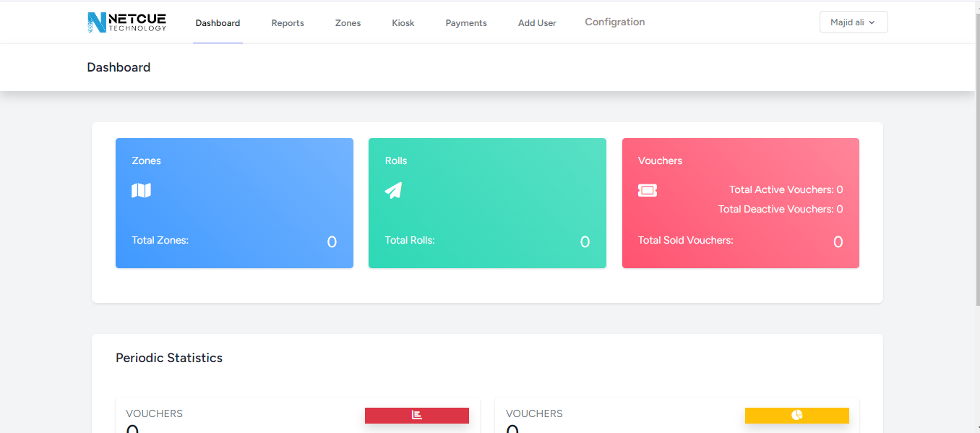The height and width of the screenshot is (433, 980).
Task: Open the Kiosk page
Action: (403, 23)
